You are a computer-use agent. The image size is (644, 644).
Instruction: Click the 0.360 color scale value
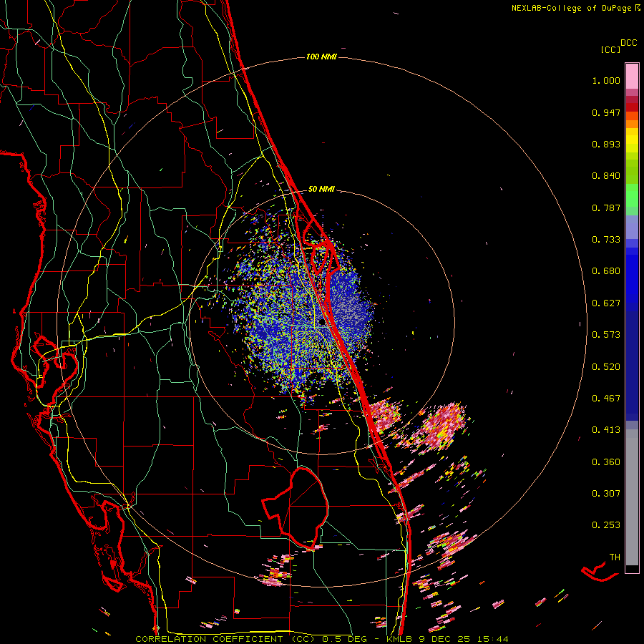606,462
